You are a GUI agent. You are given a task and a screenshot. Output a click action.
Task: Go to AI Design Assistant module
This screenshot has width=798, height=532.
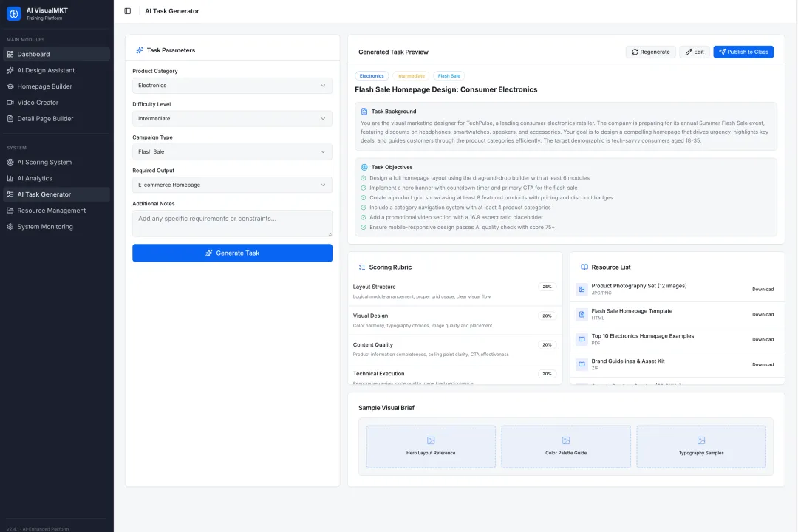pyautogui.click(x=56, y=70)
